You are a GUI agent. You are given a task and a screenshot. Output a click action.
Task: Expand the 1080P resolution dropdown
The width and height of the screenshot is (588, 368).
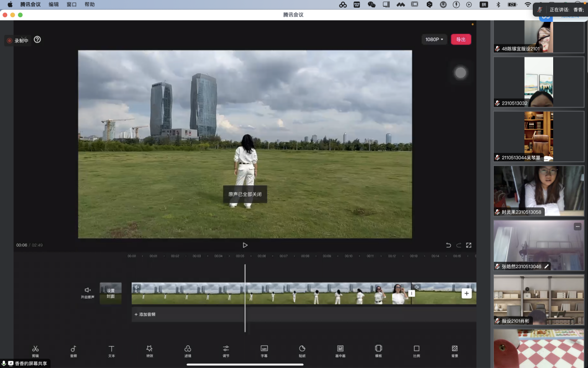435,40
